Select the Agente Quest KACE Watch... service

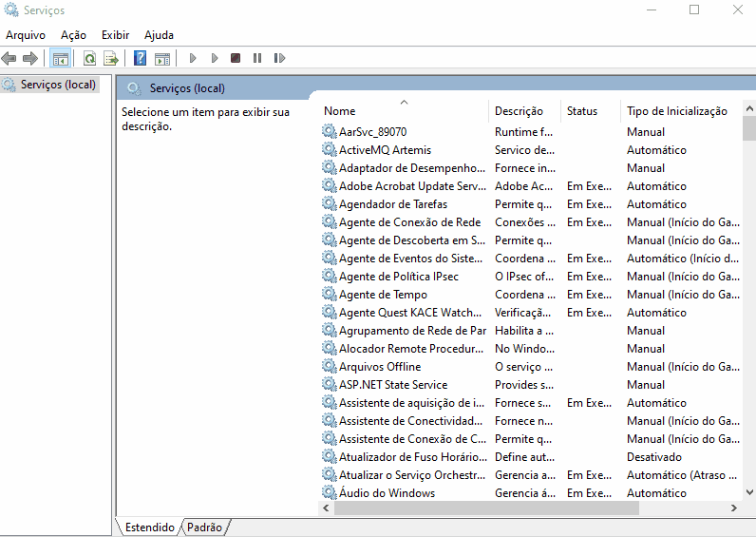click(531, 312)
